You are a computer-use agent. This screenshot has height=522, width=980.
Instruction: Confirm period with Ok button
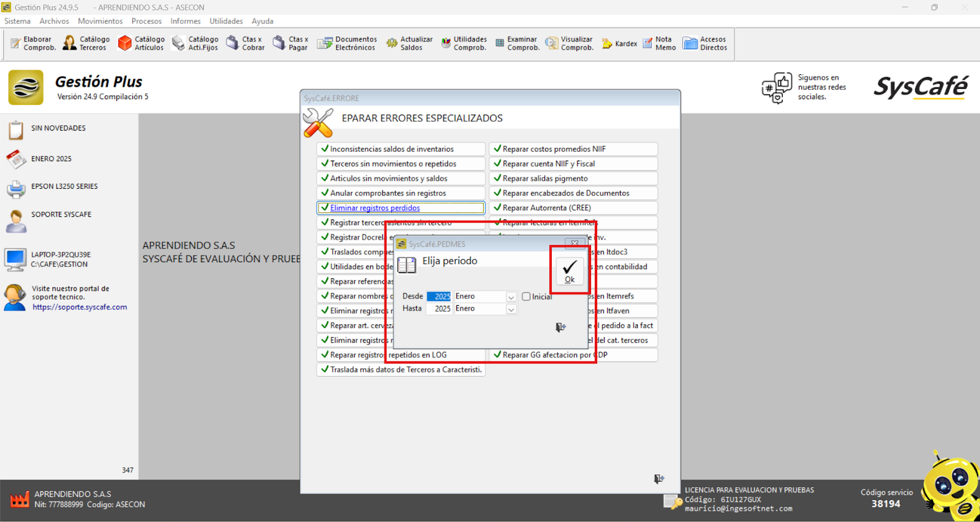570,270
